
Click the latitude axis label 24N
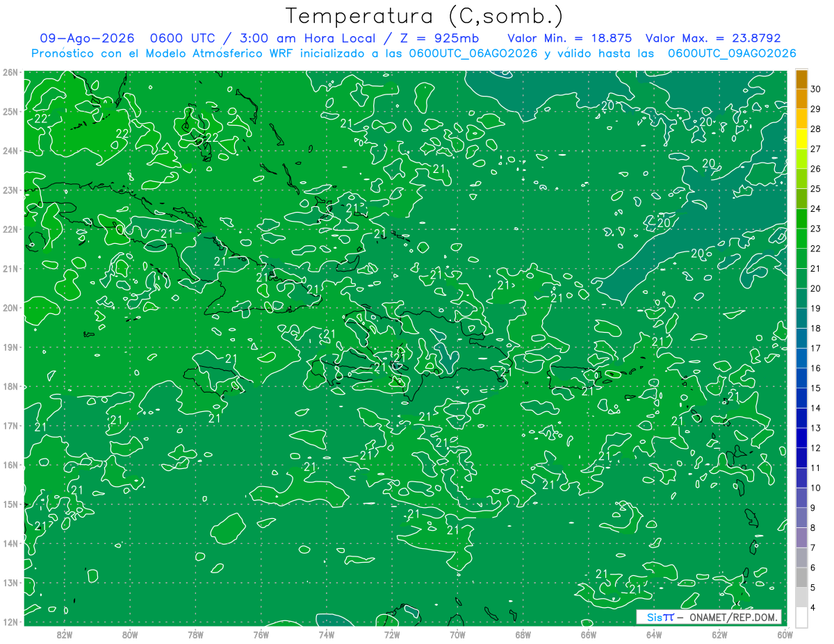click(10, 150)
